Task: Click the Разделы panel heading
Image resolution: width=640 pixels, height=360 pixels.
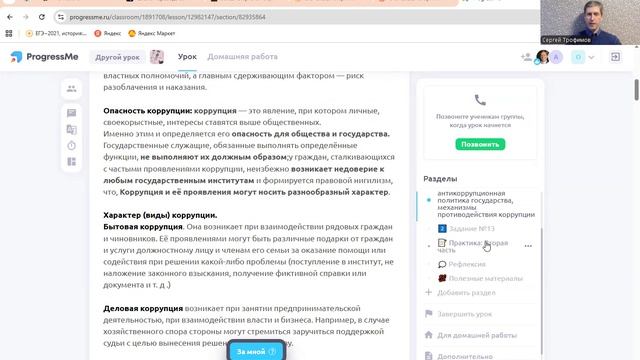Action: (x=440, y=179)
